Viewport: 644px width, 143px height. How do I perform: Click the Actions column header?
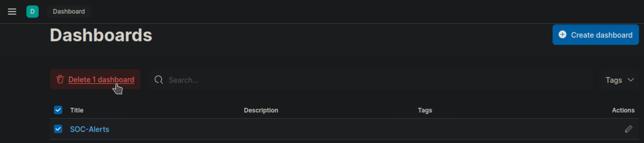[x=623, y=110]
